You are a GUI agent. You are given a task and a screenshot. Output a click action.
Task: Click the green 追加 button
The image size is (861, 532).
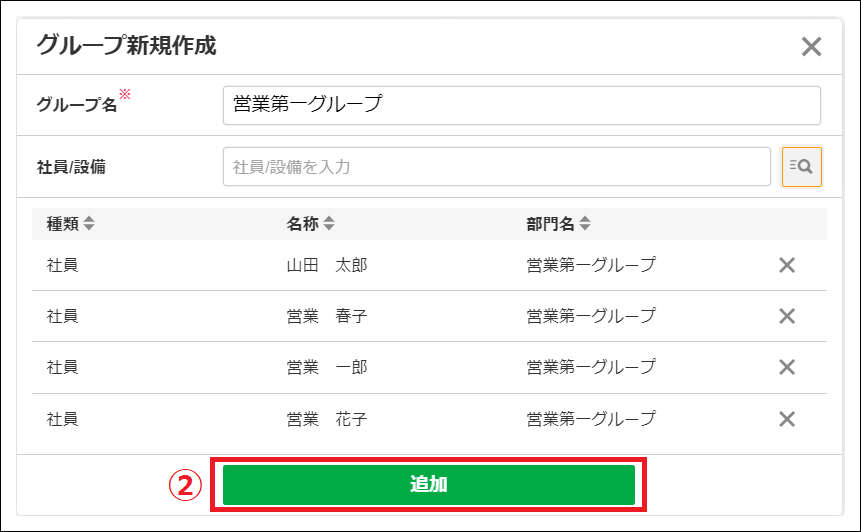tap(428, 484)
